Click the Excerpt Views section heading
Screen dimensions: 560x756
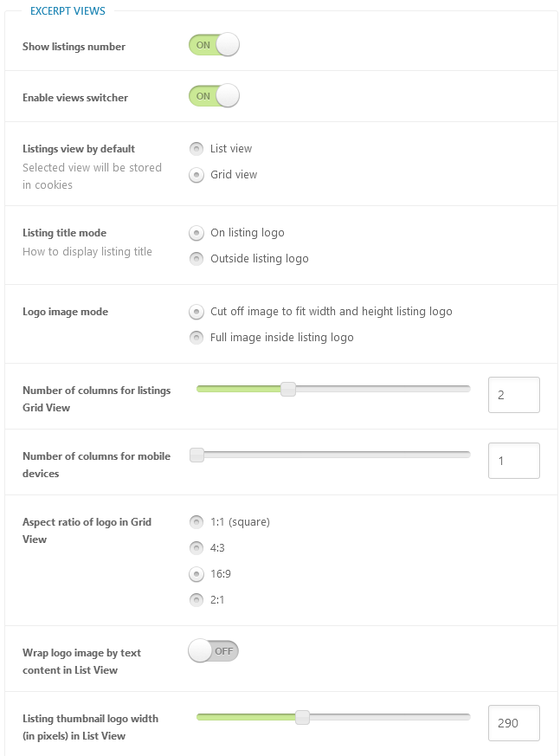(68, 10)
